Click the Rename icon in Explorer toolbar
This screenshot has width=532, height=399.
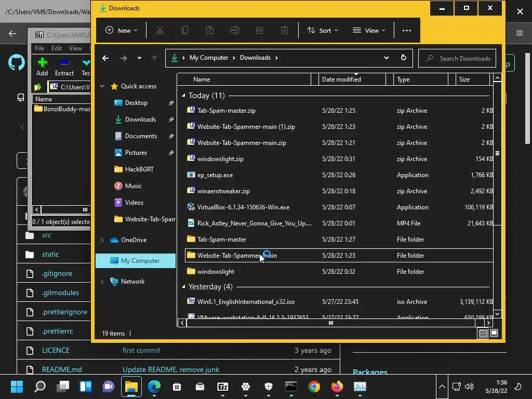tap(235, 31)
